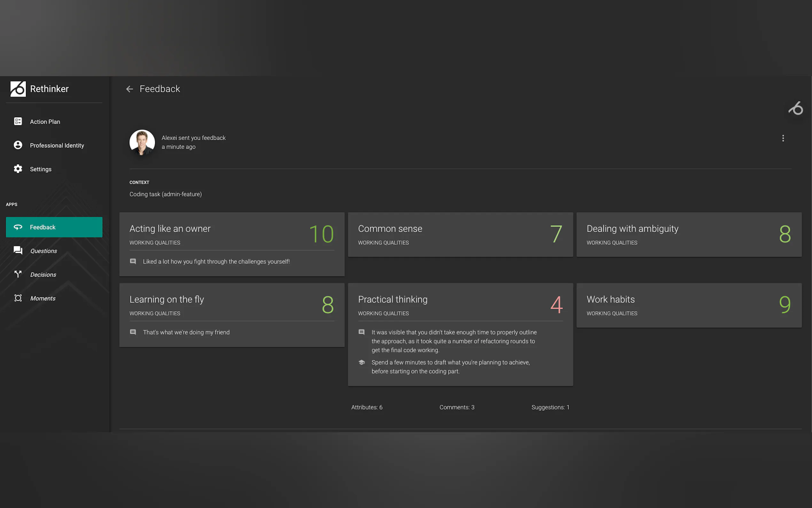Click the suggestion cap icon in Practical thinking

point(362,362)
